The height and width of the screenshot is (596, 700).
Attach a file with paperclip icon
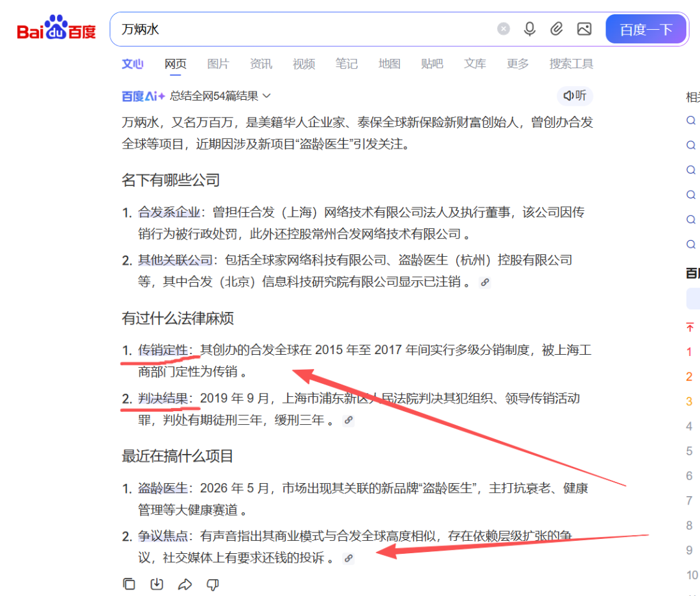click(x=556, y=29)
